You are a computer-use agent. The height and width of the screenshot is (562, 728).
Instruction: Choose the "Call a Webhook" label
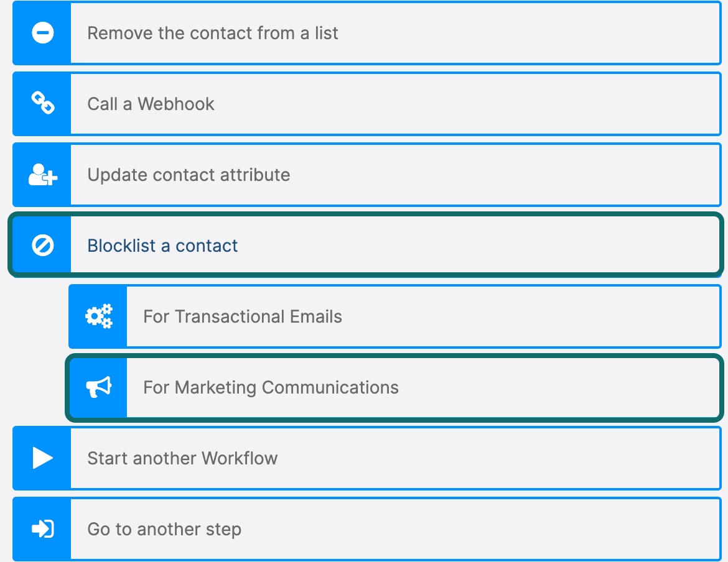click(x=151, y=104)
